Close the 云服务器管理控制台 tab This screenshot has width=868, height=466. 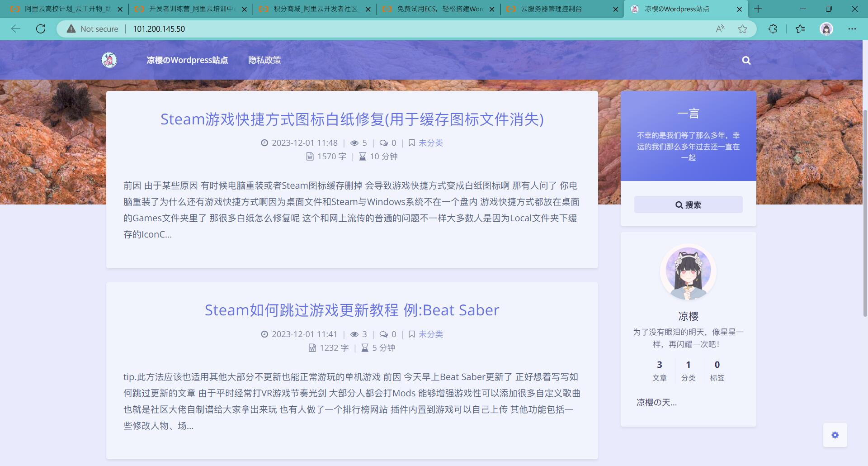point(615,9)
